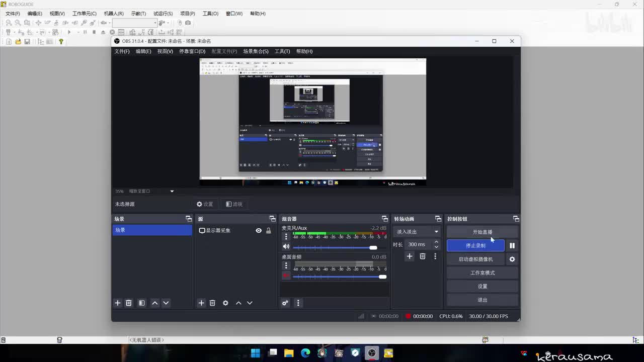
Task: Expand the preview zoom 缩放至窗口 dropdown
Action: point(172,191)
